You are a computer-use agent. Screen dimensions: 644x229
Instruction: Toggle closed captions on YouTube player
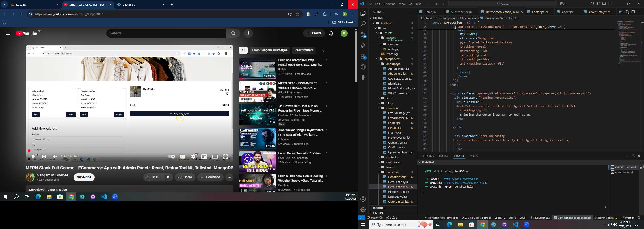(x=183, y=157)
